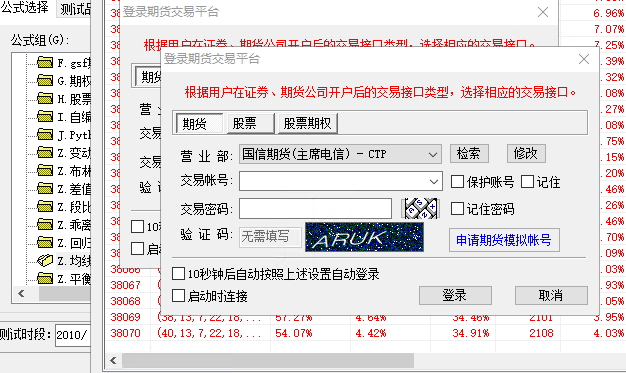Click the 验证码 field showing 无需填写

270,237
